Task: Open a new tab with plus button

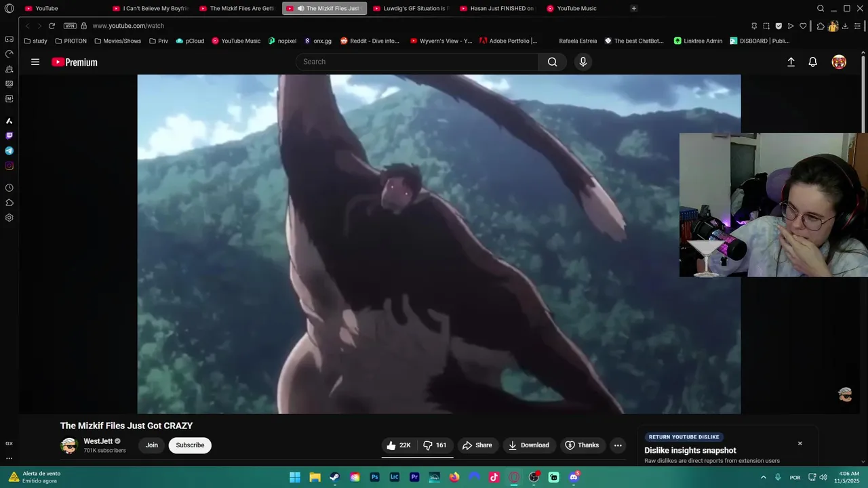Action: pyautogui.click(x=634, y=8)
